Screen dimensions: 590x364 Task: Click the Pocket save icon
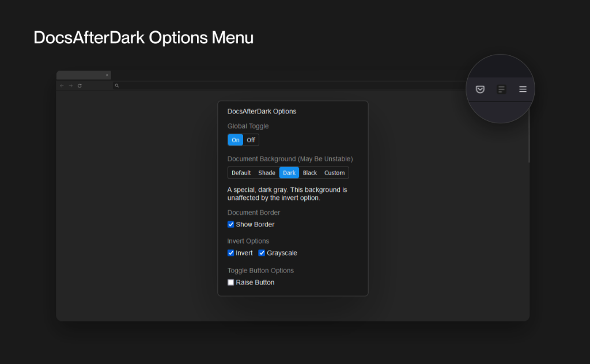480,89
